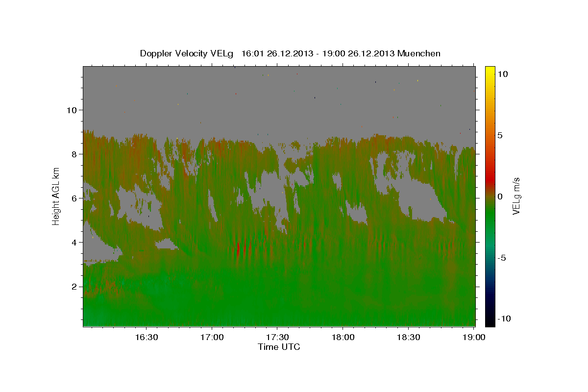
Task: Click the 18:00 time tick label
Action: pyautogui.click(x=343, y=338)
